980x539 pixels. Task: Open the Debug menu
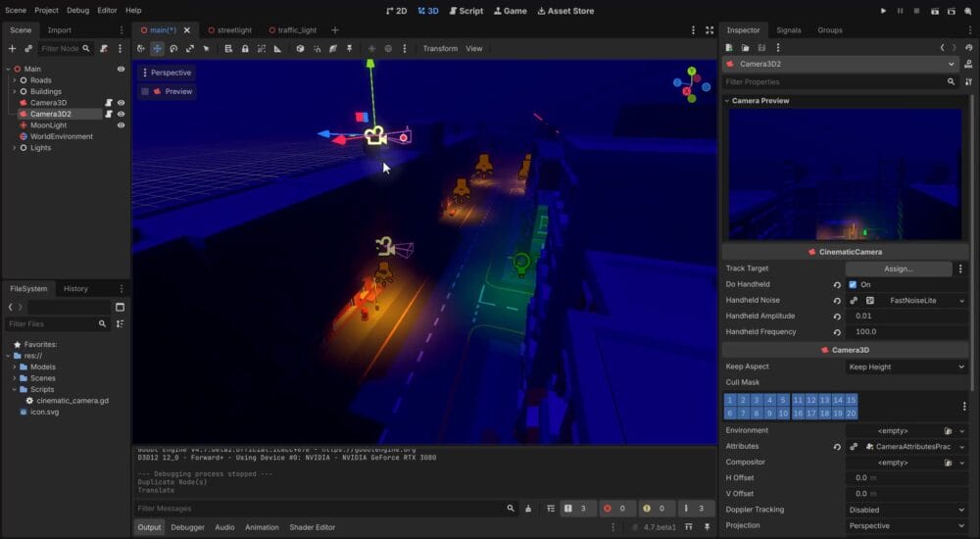point(78,11)
